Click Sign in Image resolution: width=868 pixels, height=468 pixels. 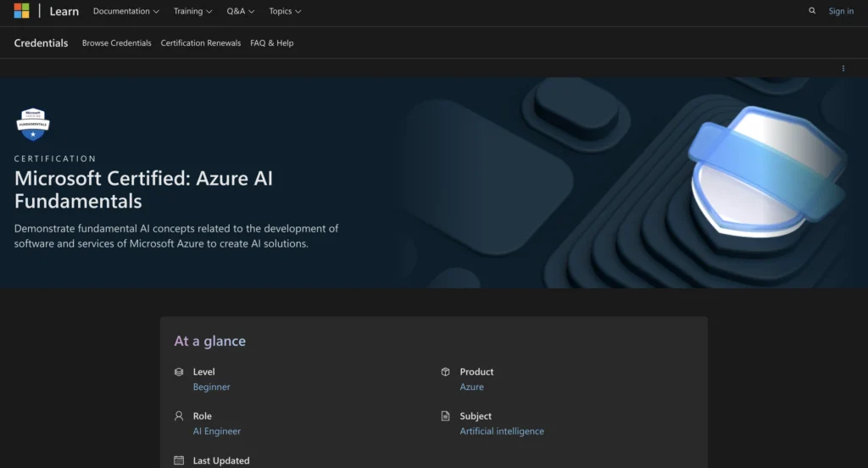pyautogui.click(x=841, y=11)
